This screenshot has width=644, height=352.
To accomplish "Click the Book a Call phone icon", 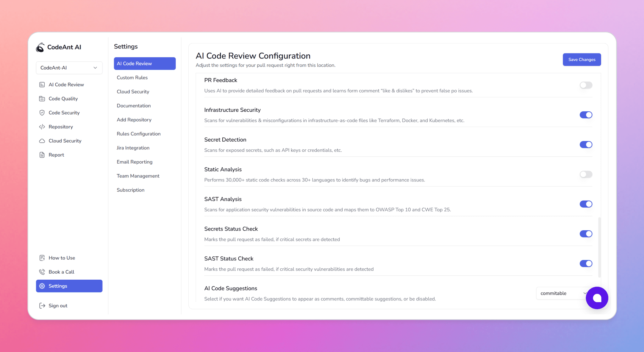I will tap(42, 272).
